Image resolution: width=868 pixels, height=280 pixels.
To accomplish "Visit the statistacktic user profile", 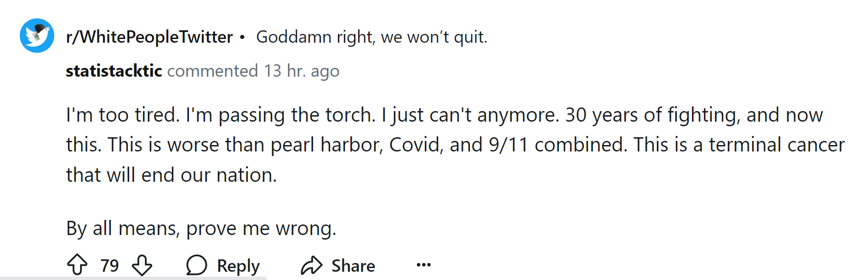I will tap(114, 71).
